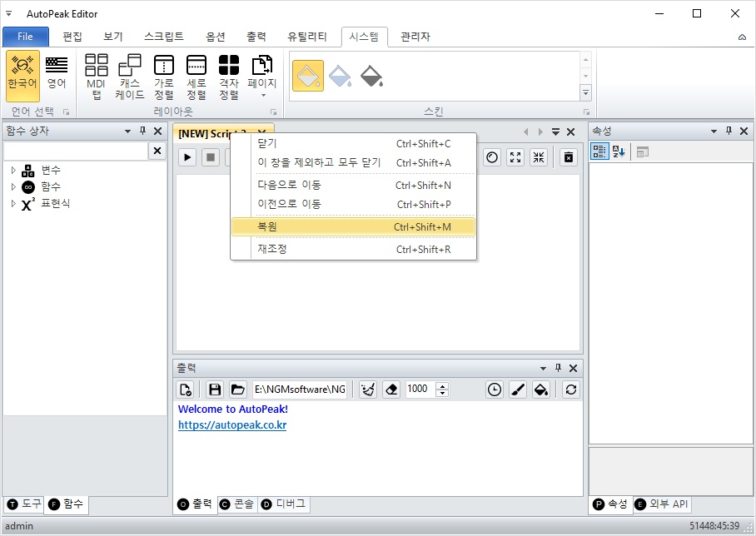Erase output with eraser icon
This screenshot has height=536, width=756.
(x=391, y=390)
